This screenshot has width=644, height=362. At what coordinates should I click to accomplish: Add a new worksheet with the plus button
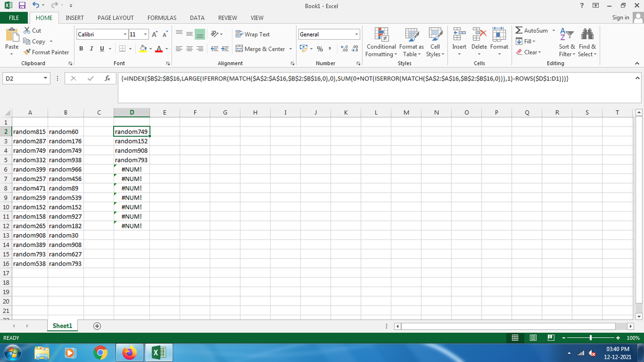(97, 326)
